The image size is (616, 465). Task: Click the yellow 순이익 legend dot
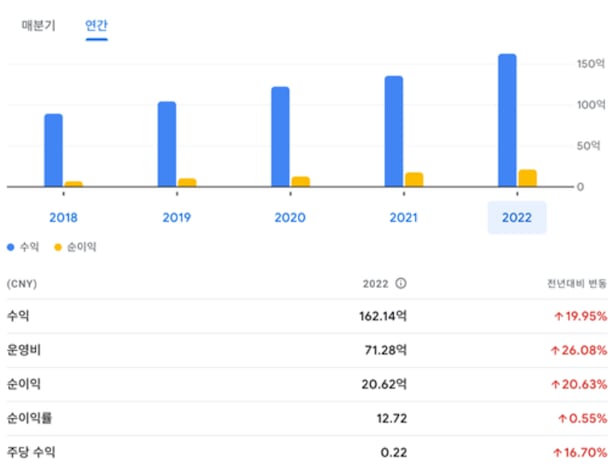tap(57, 246)
